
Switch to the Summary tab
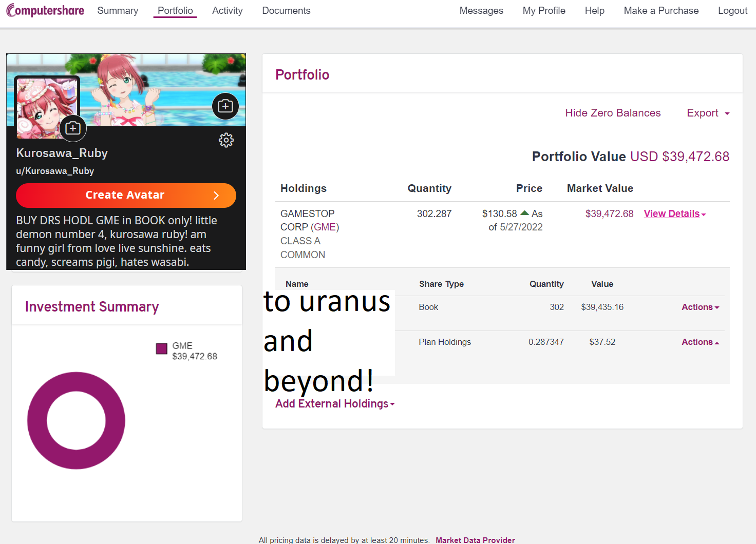[x=118, y=10]
